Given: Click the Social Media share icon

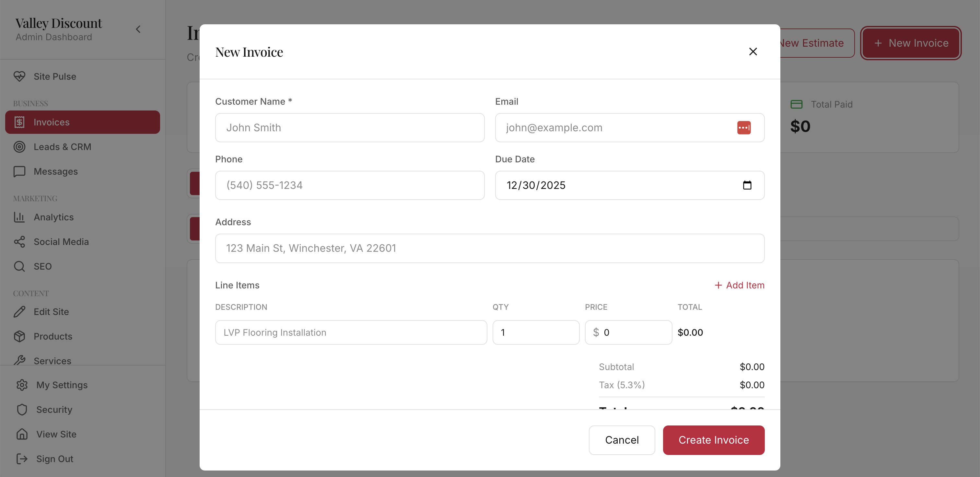Looking at the screenshot, I should coord(20,241).
